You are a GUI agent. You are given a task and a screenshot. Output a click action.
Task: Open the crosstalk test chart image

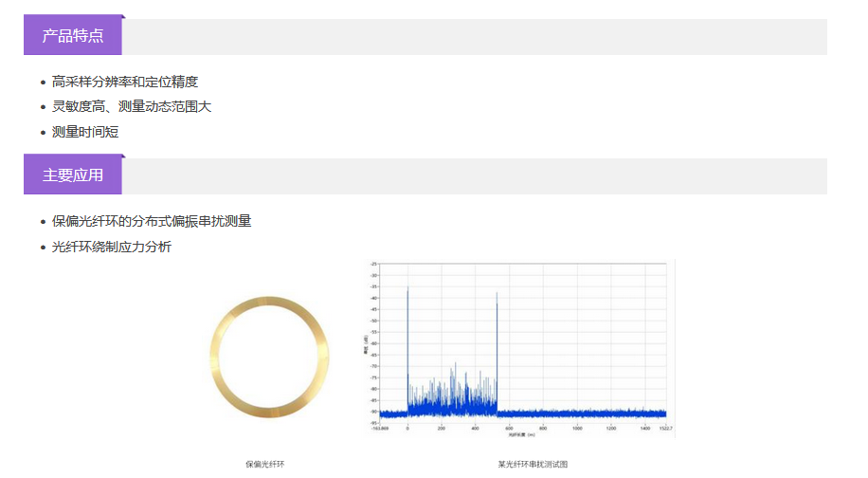(519, 348)
